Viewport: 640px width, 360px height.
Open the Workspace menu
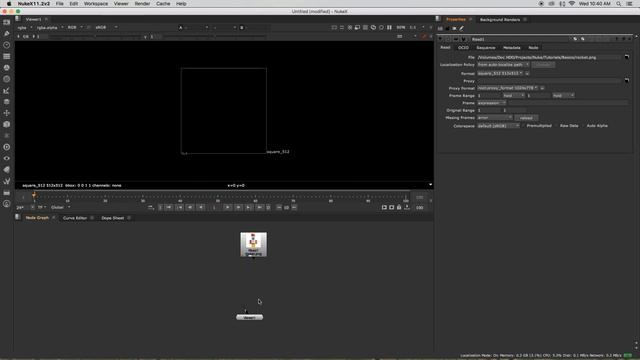pos(96,4)
